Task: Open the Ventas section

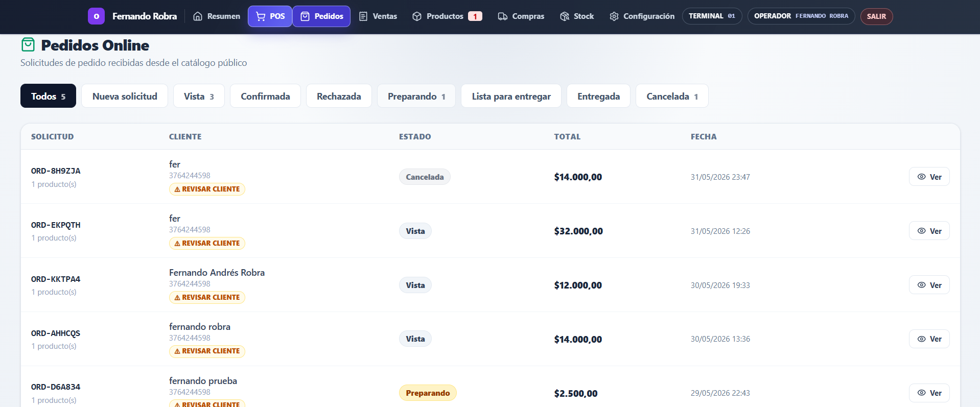Action: pyautogui.click(x=378, y=16)
